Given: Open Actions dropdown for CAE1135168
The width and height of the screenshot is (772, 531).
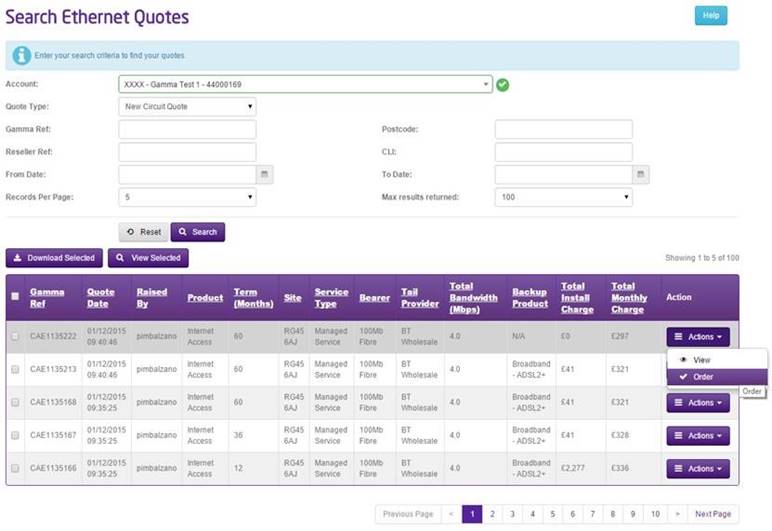Looking at the screenshot, I should point(698,403).
